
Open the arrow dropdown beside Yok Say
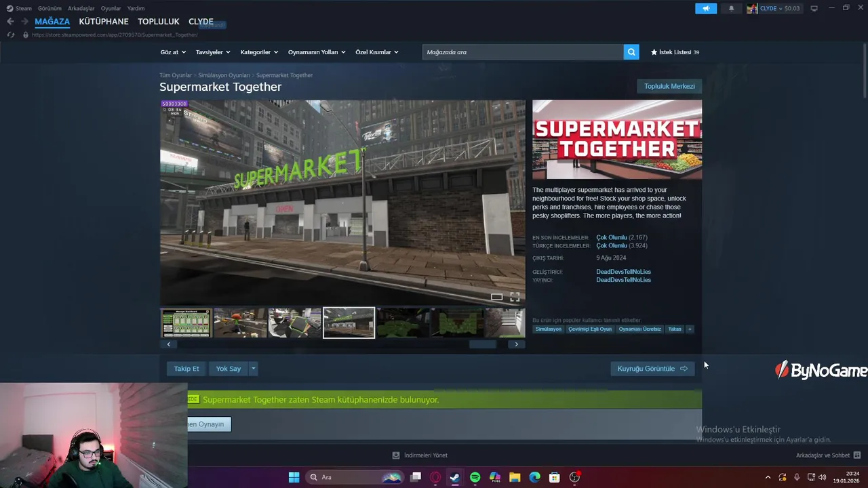pyautogui.click(x=253, y=369)
